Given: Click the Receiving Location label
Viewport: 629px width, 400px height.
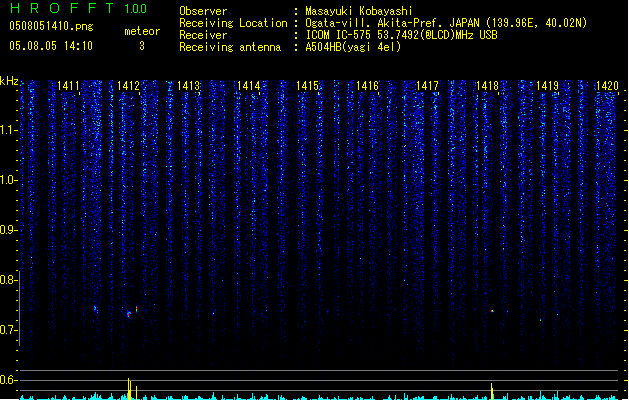Looking at the screenshot, I should pos(233,23).
